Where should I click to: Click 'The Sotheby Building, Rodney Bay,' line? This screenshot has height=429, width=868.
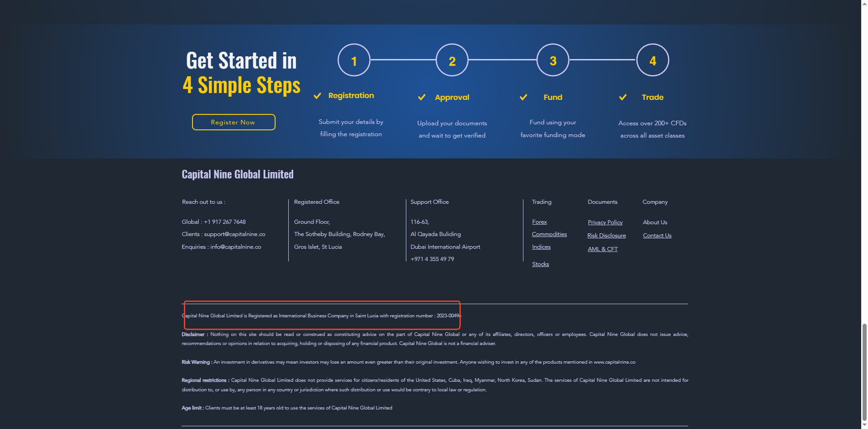point(340,234)
